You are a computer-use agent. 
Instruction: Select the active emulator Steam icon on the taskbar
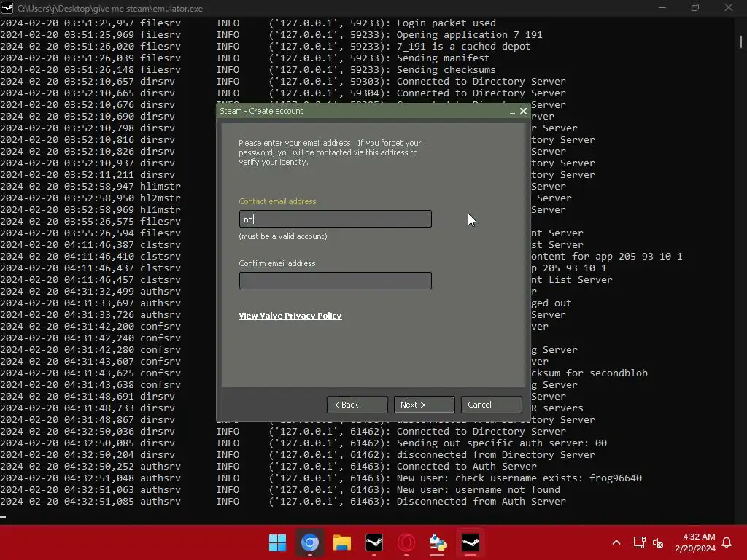click(471, 542)
